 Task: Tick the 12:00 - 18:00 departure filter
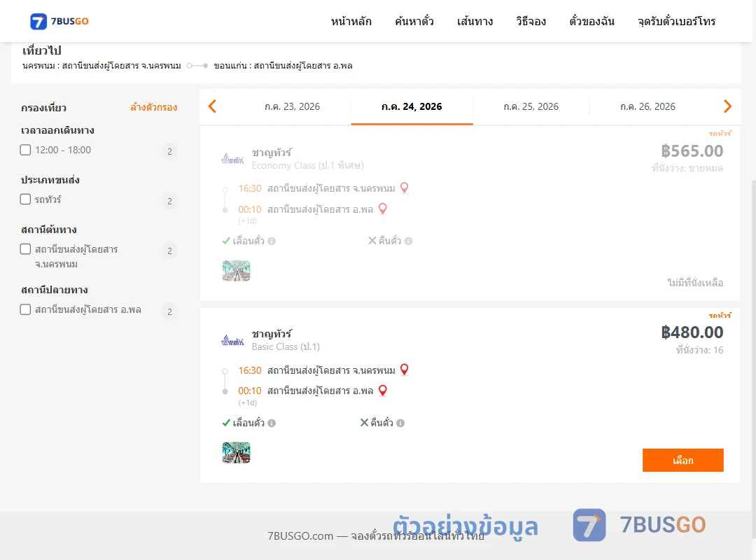pos(26,150)
